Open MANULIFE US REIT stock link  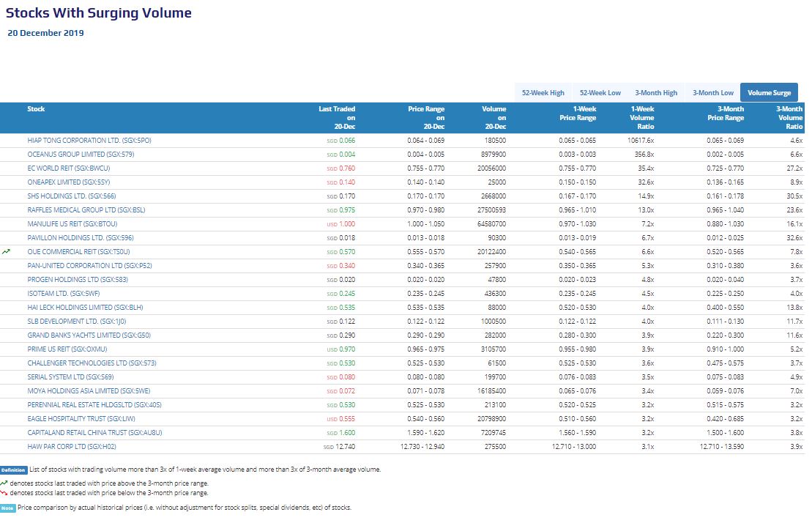pyautogui.click(x=72, y=224)
